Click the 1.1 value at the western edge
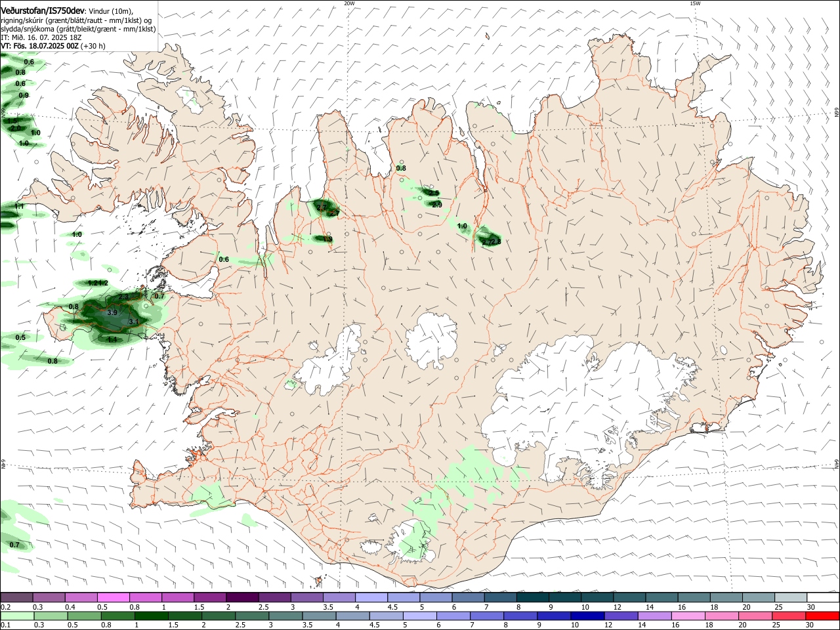840x630 pixels. click(19, 207)
